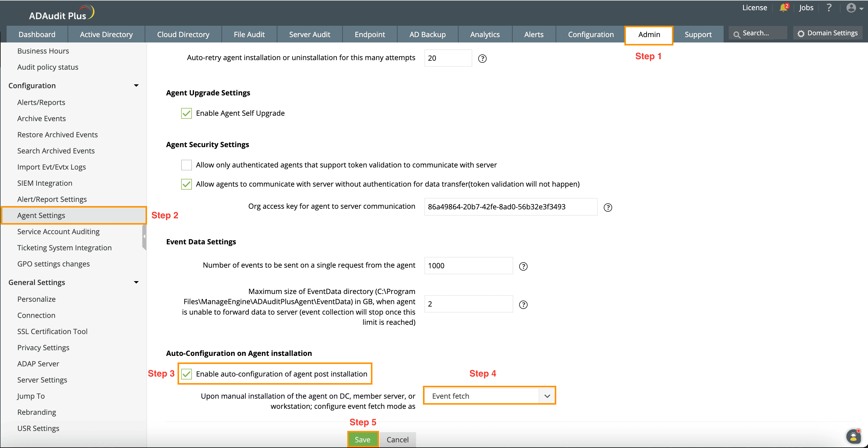Screen dimensions: 868x448
Task: Click help icon next to auto-retry attempts field
Action: 482,59
